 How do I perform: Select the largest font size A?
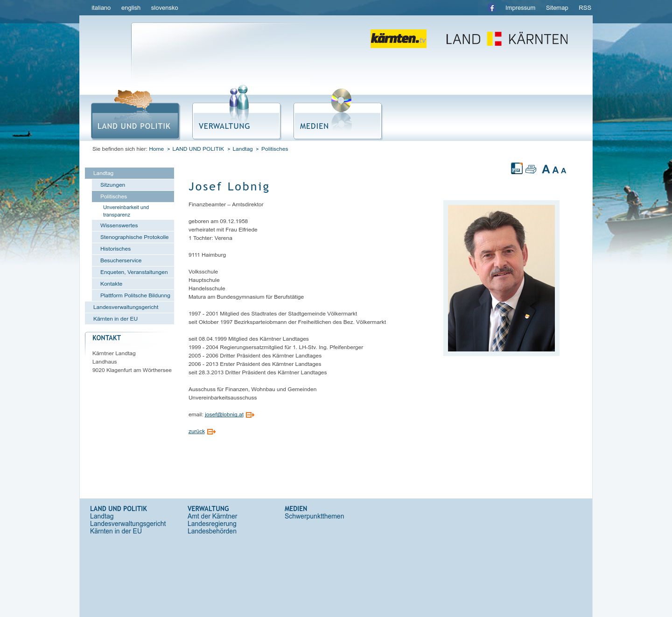546,169
